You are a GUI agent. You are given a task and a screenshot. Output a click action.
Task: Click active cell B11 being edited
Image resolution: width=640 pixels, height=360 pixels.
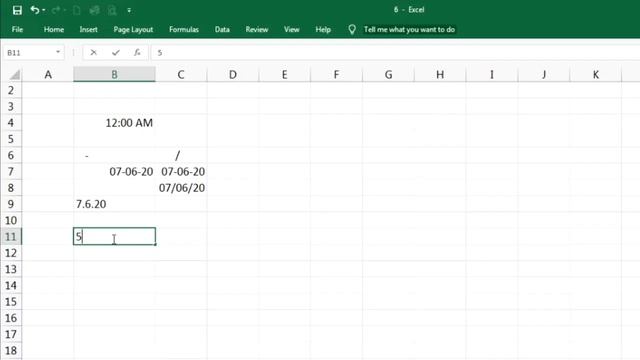pyautogui.click(x=114, y=236)
